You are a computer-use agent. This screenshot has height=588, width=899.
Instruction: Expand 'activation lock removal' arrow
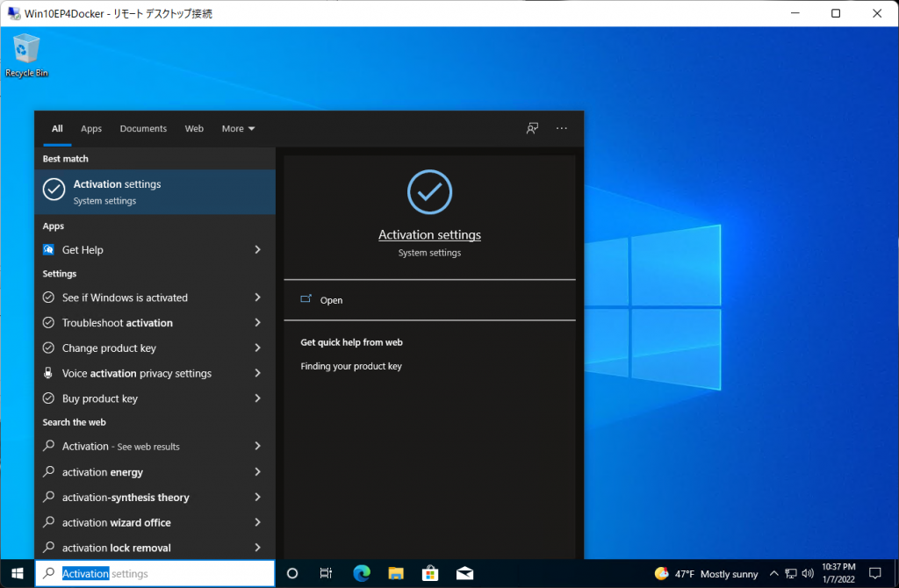click(257, 548)
